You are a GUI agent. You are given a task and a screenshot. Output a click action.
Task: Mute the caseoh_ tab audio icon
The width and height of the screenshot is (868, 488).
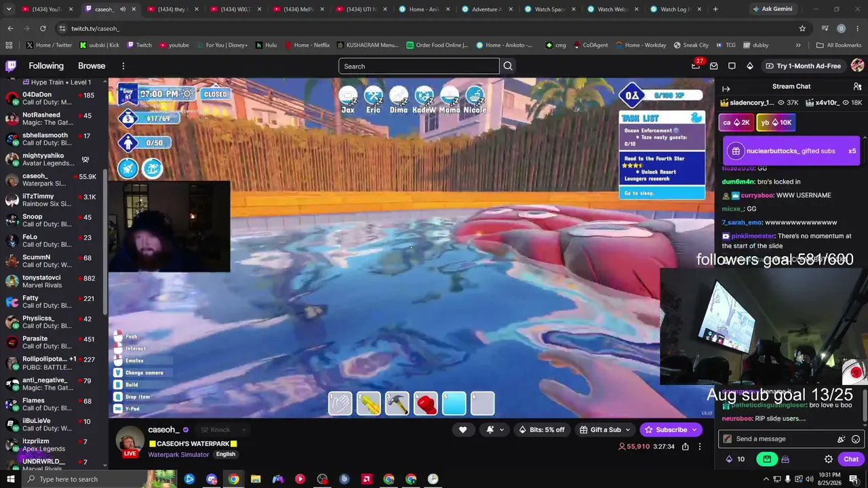tap(123, 9)
